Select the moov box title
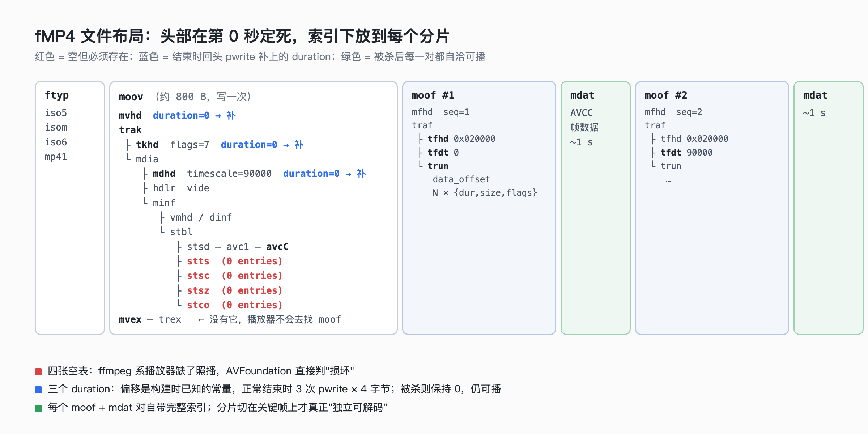Viewport: 868px width, 434px height. 131,97
